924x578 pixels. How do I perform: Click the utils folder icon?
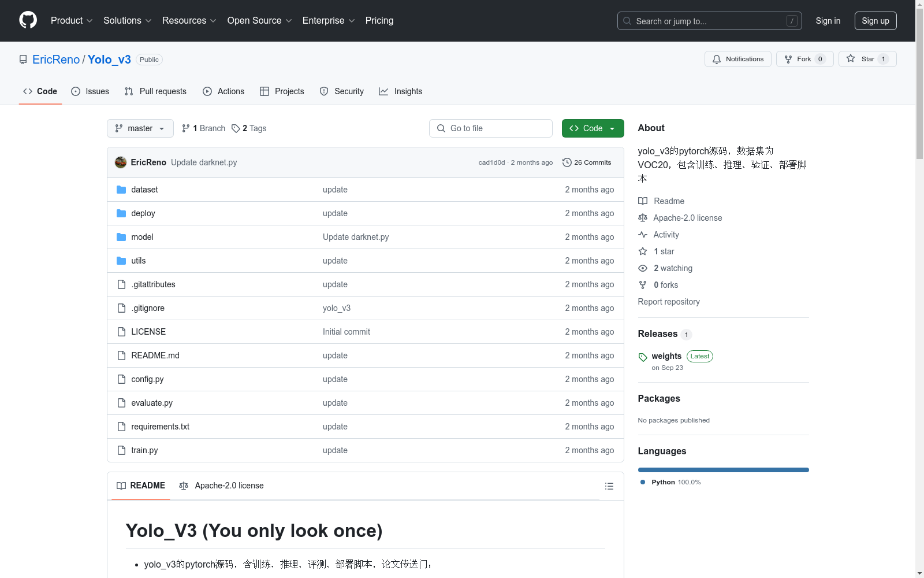121,261
